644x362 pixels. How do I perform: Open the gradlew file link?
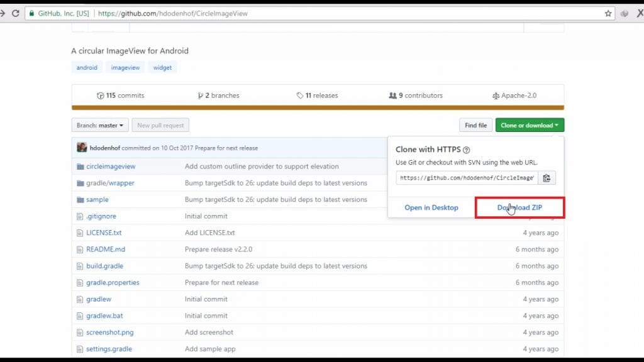coord(99,299)
